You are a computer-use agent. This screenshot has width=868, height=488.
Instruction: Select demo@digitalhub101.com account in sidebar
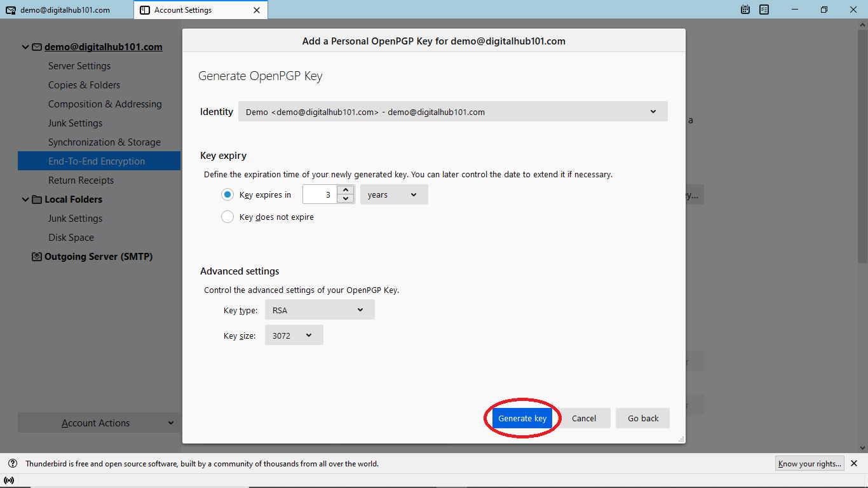(x=103, y=46)
